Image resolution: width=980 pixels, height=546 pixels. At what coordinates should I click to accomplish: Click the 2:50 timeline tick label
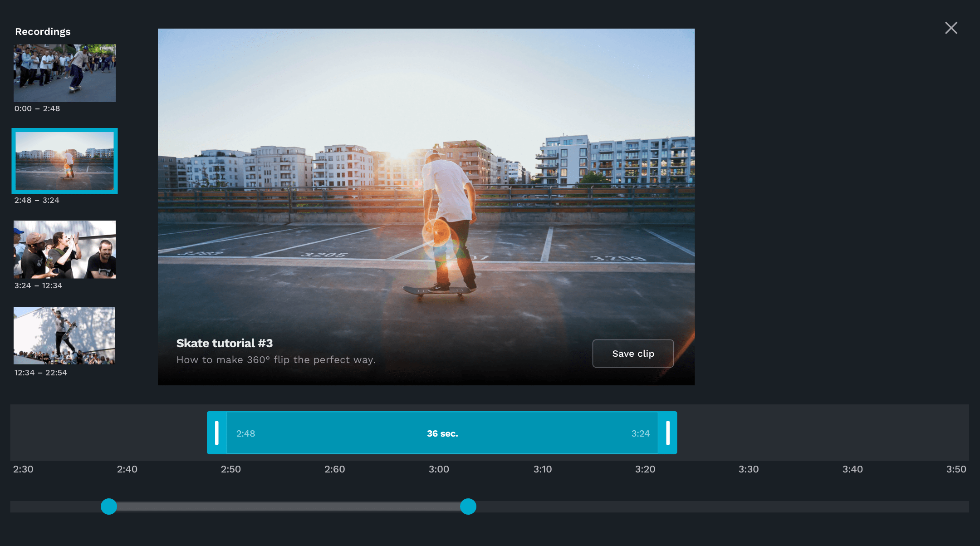click(x=231, y=469)
